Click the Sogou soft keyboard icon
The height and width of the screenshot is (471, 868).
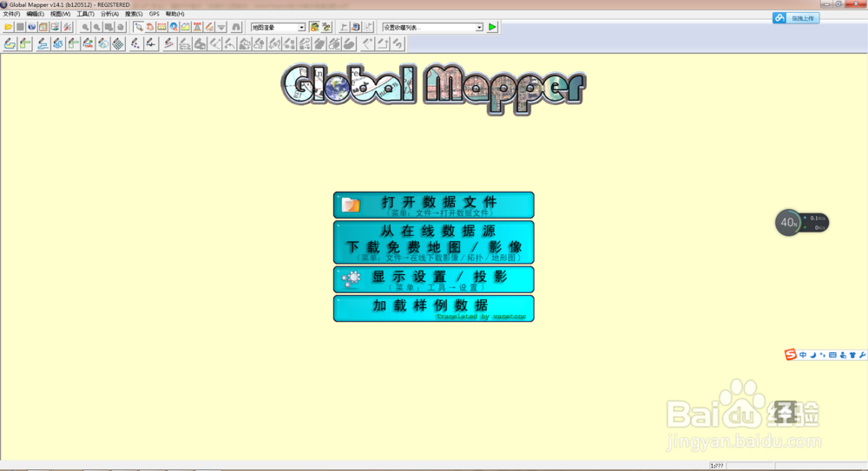[832, 356]
